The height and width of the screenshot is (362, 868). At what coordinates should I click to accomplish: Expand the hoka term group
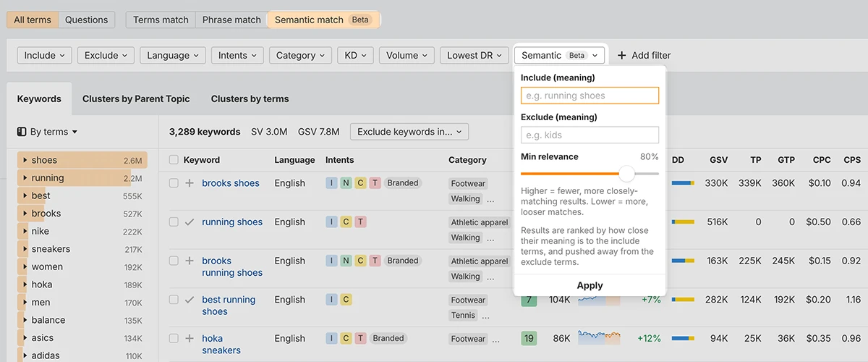25,285
